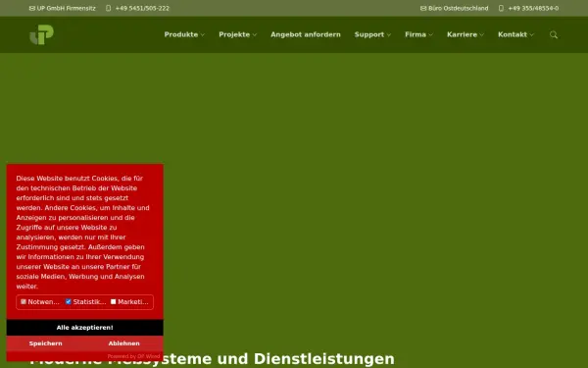Enable the Marketing cookies checkbox
The image size is (588, 368).
[x=114, y=301]
